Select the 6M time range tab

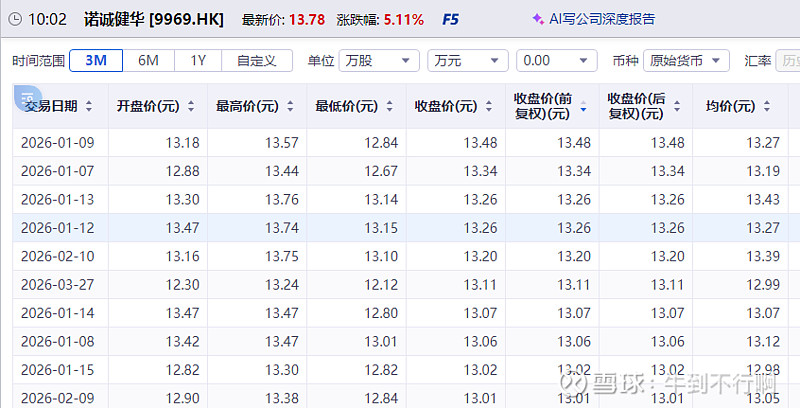[148, 61]
